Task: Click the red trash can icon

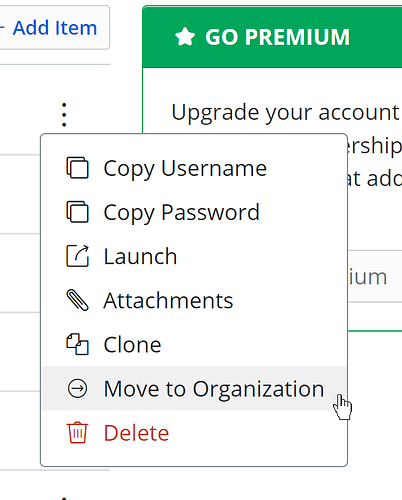Action: coord(77,433)
